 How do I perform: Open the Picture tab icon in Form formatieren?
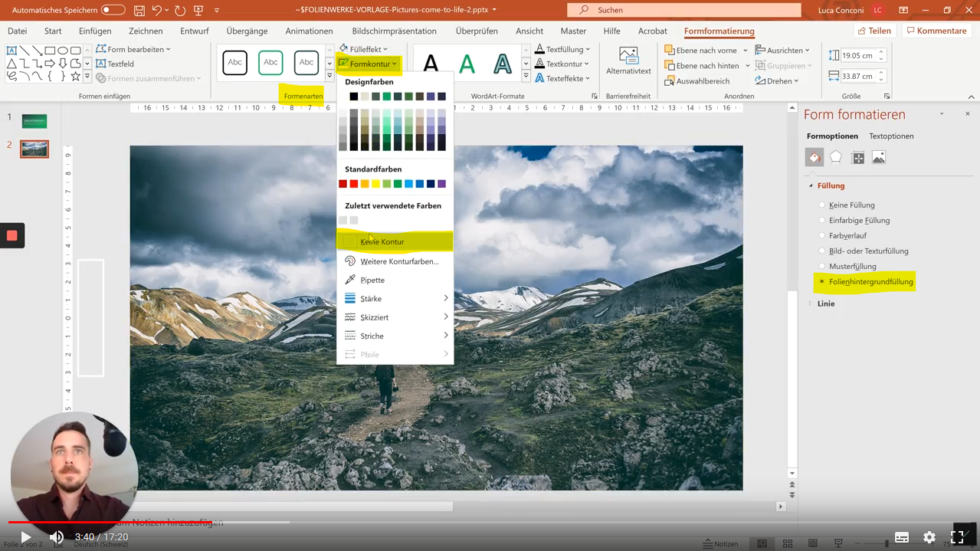click(x=879, y=157)
